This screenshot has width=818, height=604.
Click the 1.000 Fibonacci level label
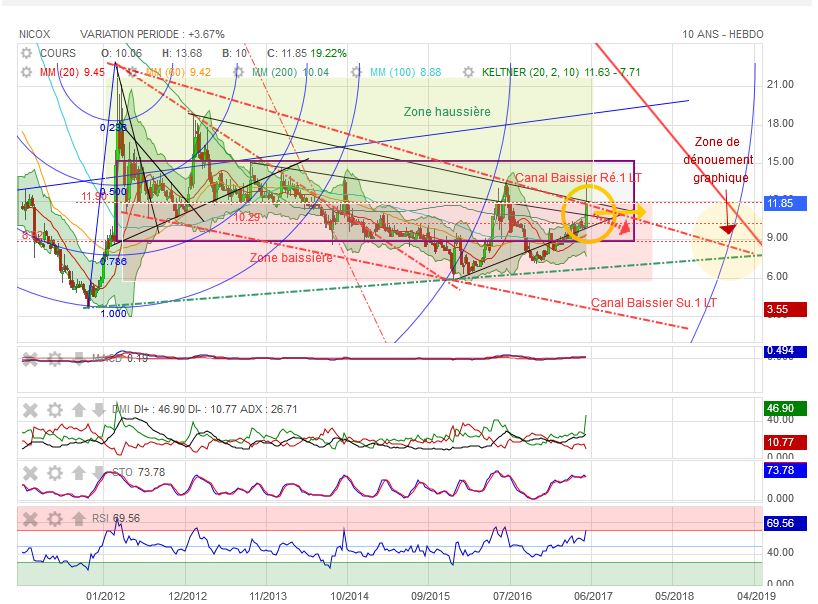pos(113,313)
